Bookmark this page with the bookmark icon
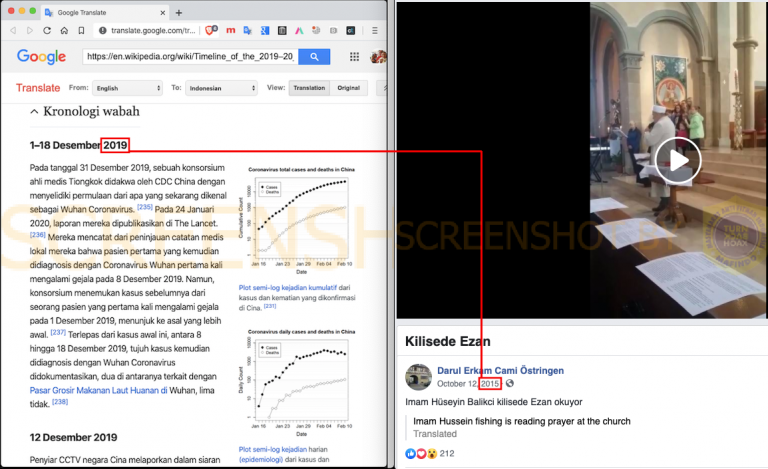The width and height of the screenshot is (768, 469). pos(81,30)
